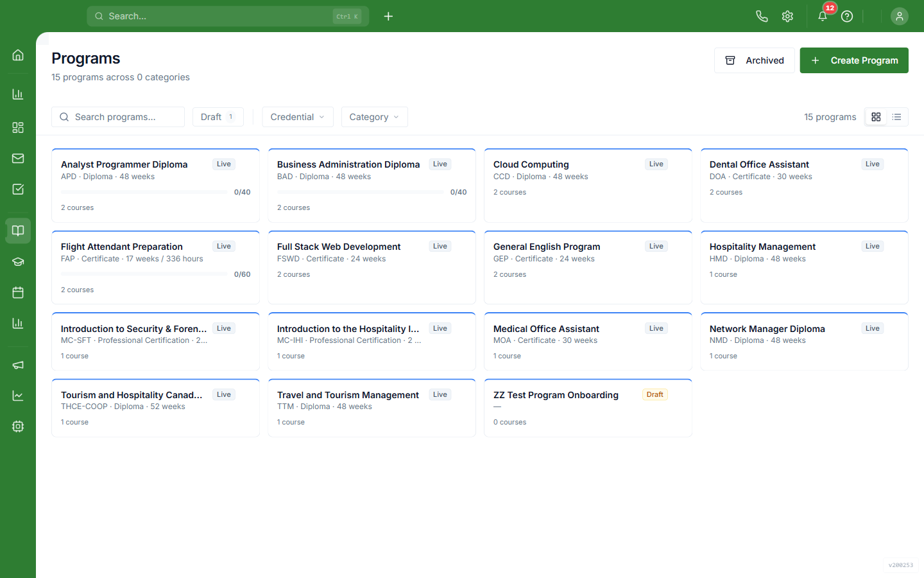The width and height of the screenshot is (924, 578).
Task: Click the v200253 version label
Action: click(x=901, y=565)
